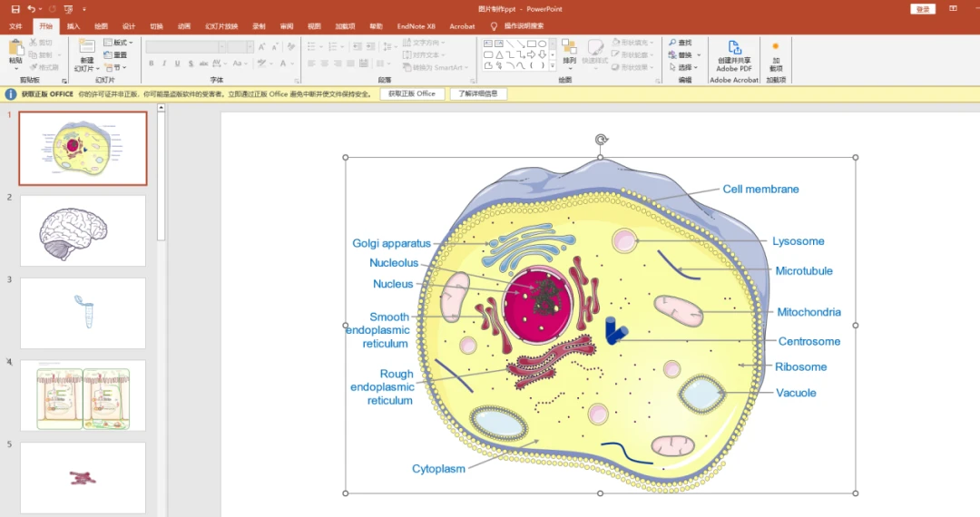Screen dimensions: 980x517
Task: Click the Undo arrow icon
Action: [31, 9]
